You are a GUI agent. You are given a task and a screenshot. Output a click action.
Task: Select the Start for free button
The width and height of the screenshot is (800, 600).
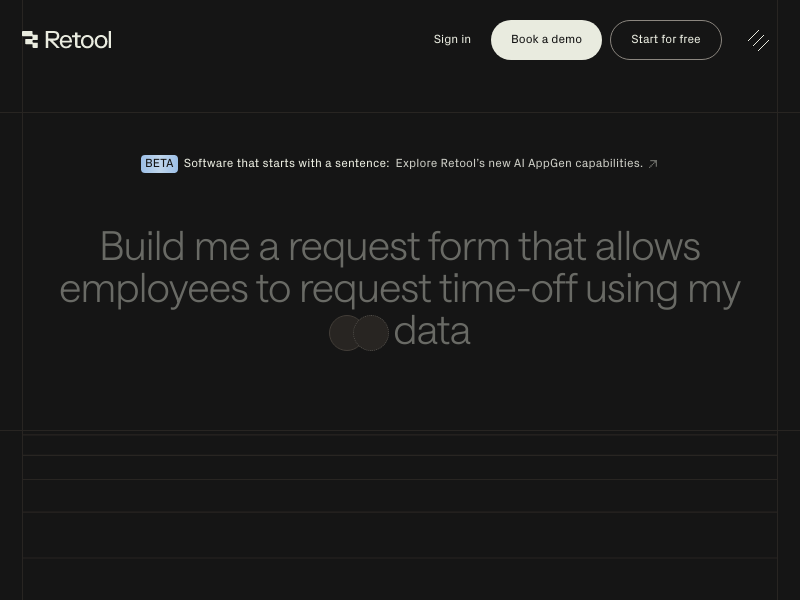pyautogui.click(x=665, y=40)
